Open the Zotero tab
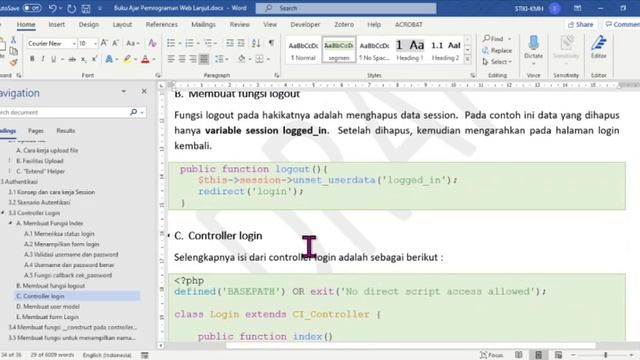Viewport: 640px width, 360px height. (344, 24)
